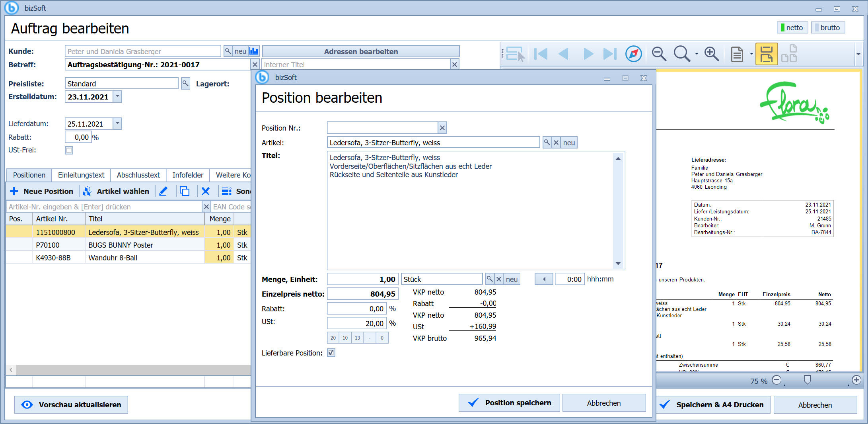This screenshot has width=868, height=424.
Task: Click the preview zoom slider handle
Action: tap(807, 380)
